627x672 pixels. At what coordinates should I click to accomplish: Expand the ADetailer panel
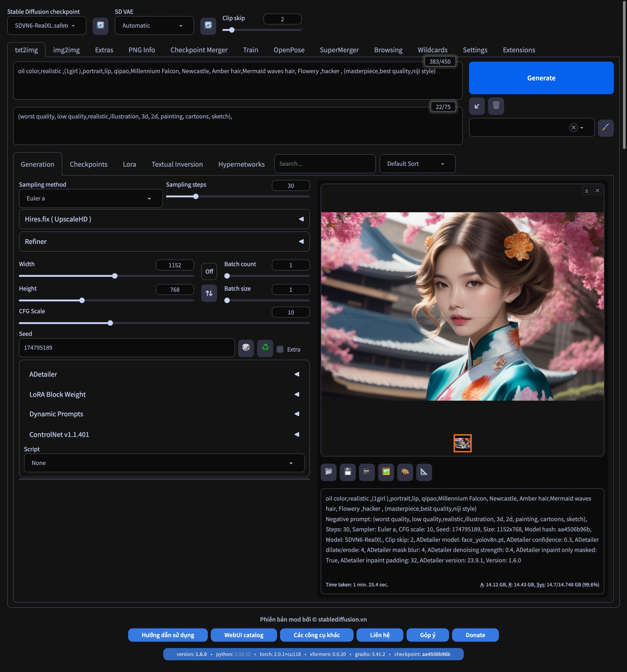click(164, 374)
